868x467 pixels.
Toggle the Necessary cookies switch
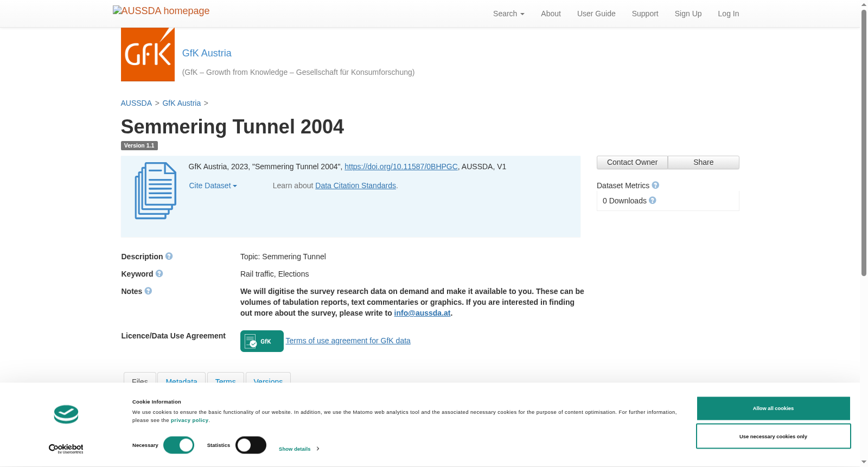coord(178,445)
